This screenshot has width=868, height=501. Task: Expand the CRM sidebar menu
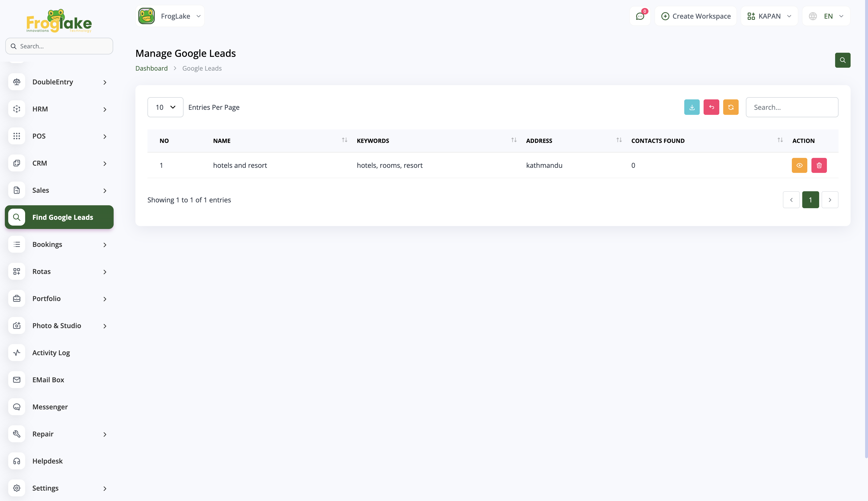tap(59, 163)
